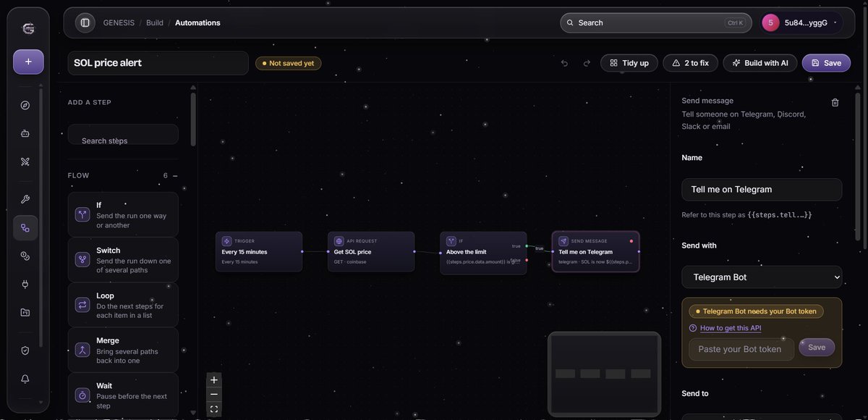Click the false output port of If node
The height and width of the screenshot is (420, 868).
pyautogui.click(x=527, y=259)
